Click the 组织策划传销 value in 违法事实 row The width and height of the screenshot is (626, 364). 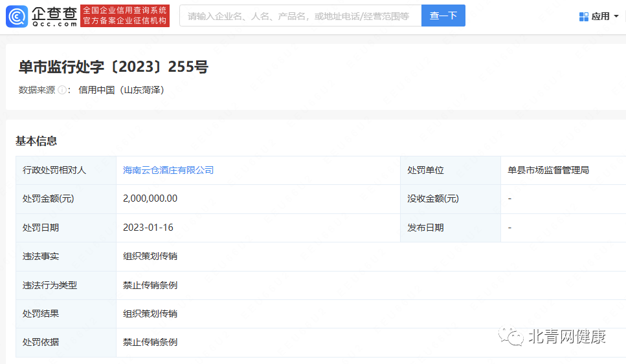click(x=150, y=256)
